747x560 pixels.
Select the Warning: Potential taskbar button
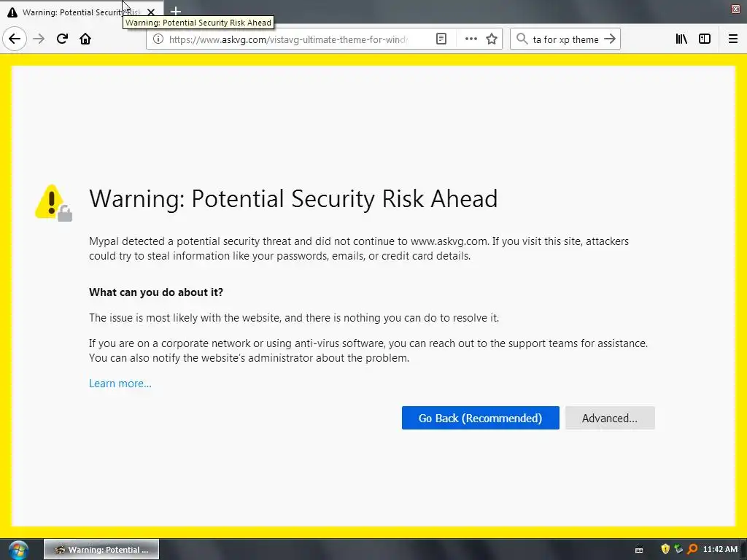click(x=101, y=550)
